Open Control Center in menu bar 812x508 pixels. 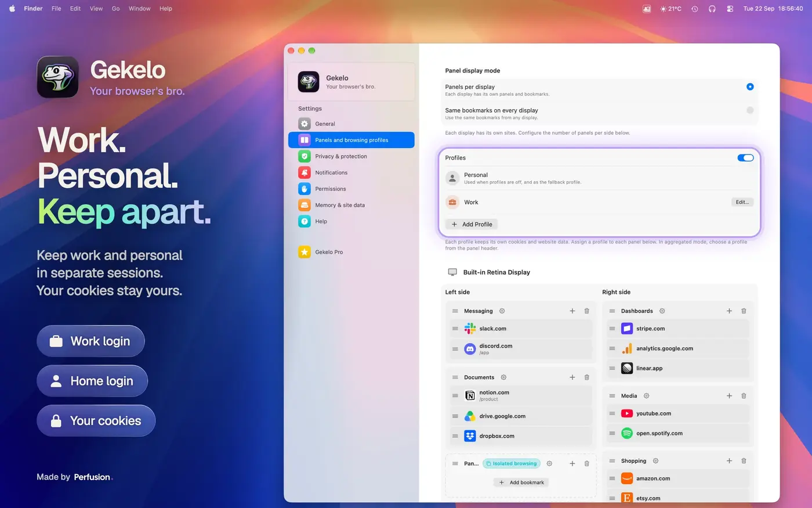tap(730, 9)
